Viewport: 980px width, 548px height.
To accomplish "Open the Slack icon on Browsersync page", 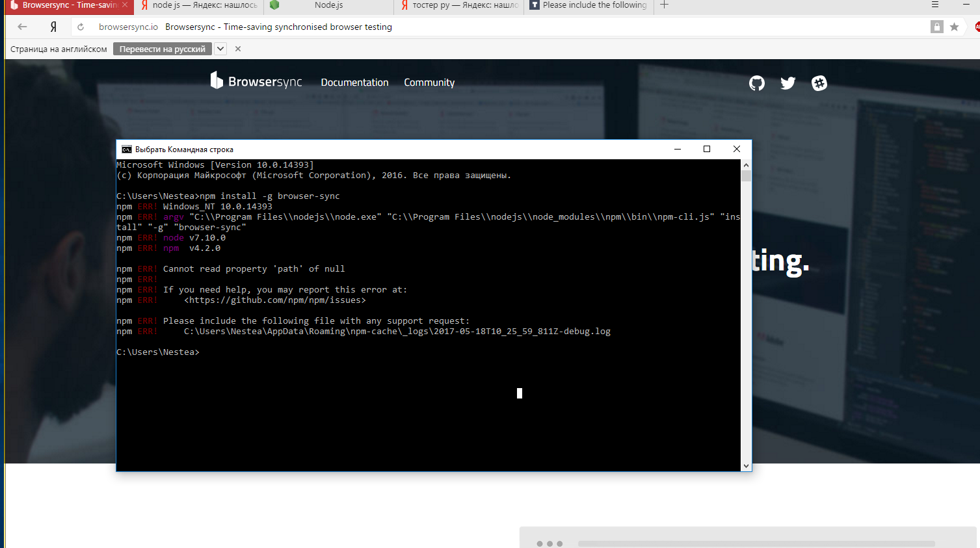I will click(819, 83).
